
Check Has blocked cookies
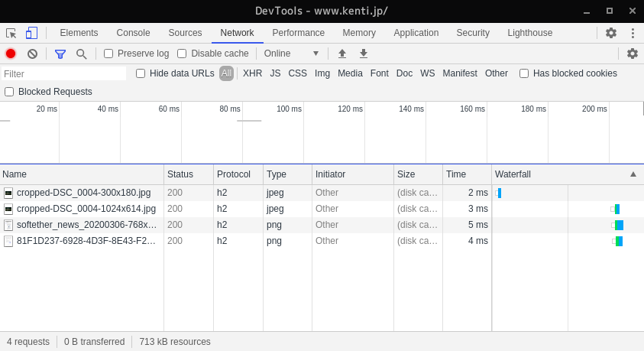pos(524,73)
